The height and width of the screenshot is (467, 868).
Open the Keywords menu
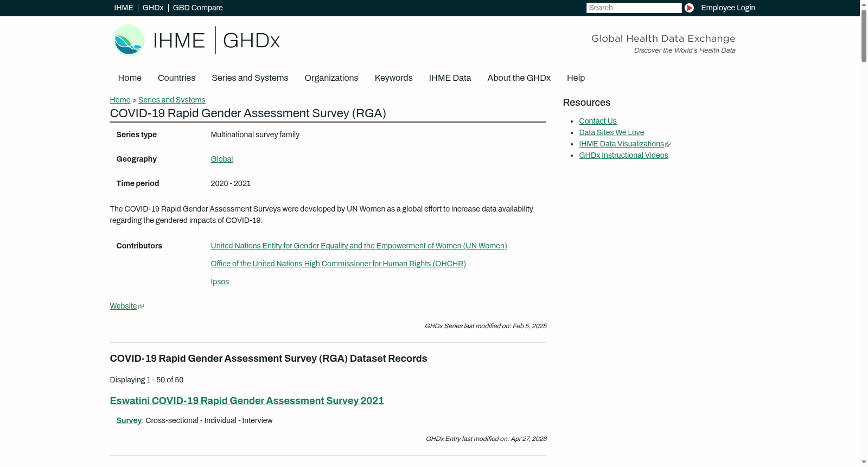point(393,78)
